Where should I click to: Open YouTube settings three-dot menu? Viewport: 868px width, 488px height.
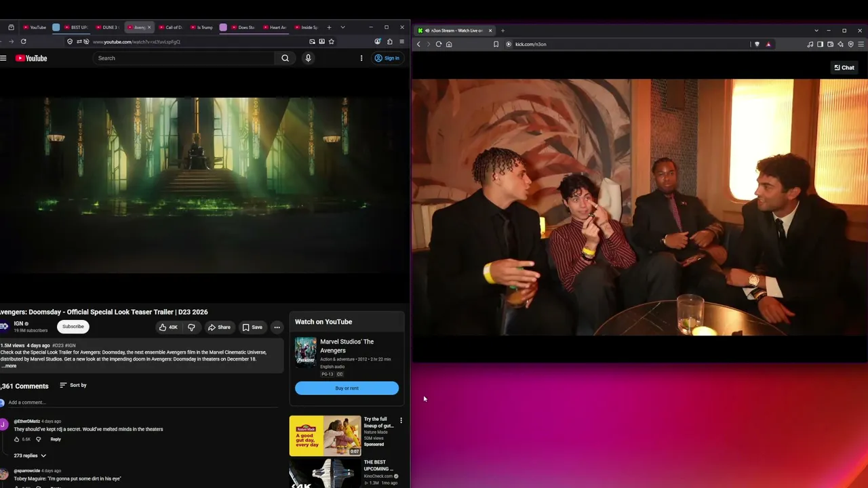[x=361, y=58]
